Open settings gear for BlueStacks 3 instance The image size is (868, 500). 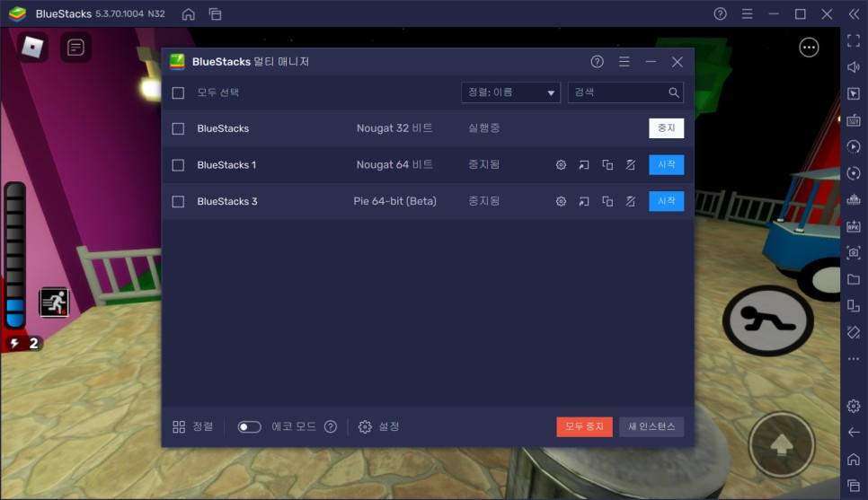(x=561, y=201)
